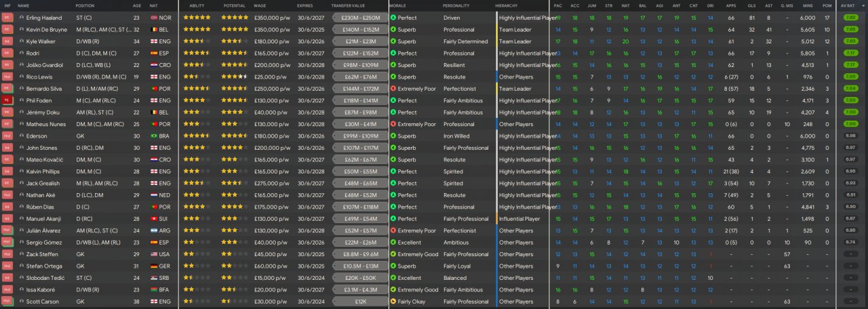Sort by the GLS goals column header
The image size is (868, 309).
(751, 5)
